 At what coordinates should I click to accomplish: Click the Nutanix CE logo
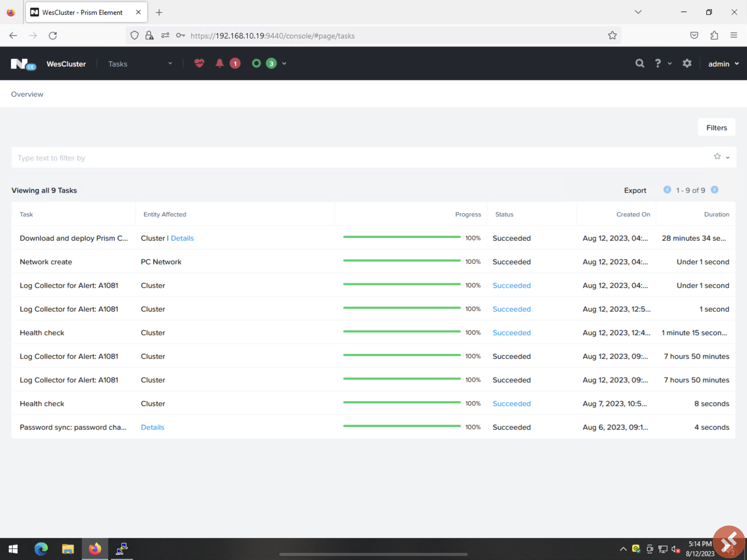click(23, 64)
